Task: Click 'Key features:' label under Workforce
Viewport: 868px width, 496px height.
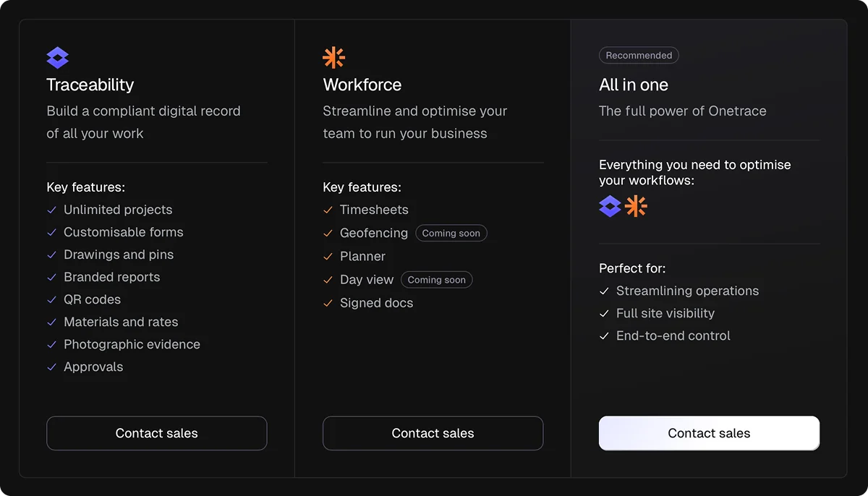Action: 362,187
